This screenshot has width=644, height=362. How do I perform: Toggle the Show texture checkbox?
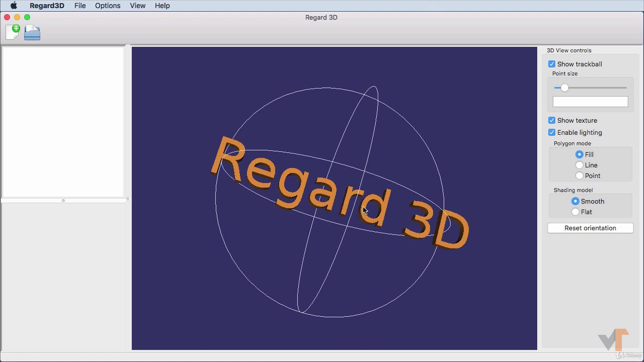pos(552,120)
